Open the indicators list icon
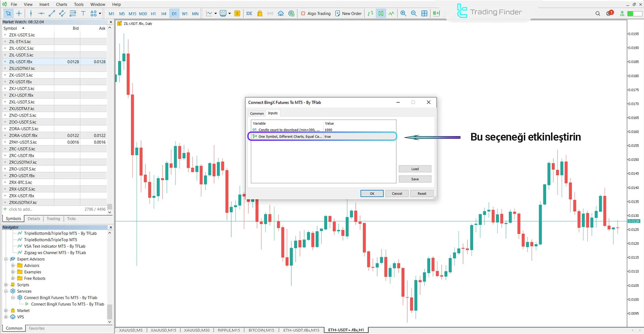 223,13
